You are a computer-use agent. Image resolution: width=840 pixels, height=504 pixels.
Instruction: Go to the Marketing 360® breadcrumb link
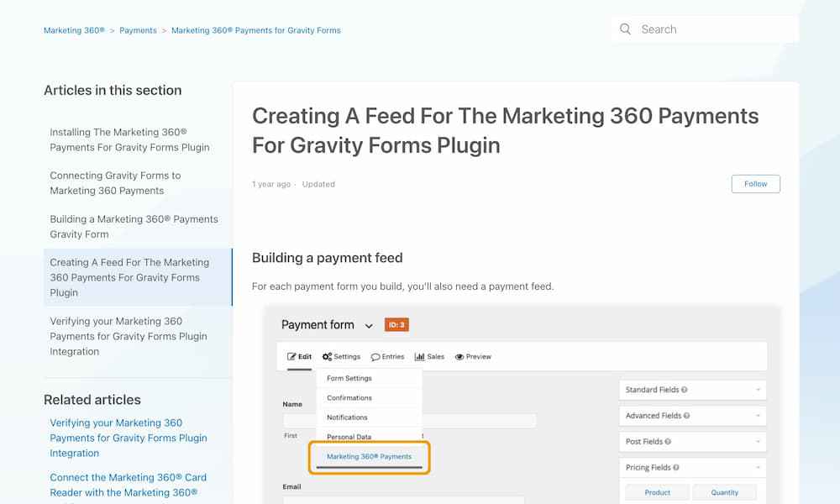[x=74, y=30]
